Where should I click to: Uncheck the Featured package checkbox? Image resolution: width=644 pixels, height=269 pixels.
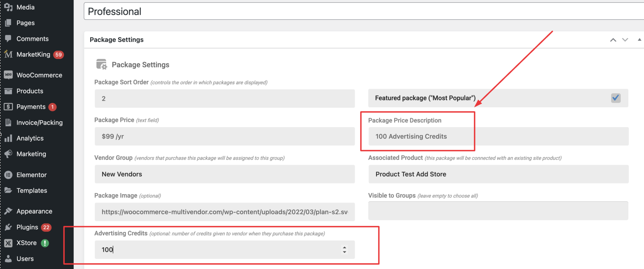click(615, 98)
